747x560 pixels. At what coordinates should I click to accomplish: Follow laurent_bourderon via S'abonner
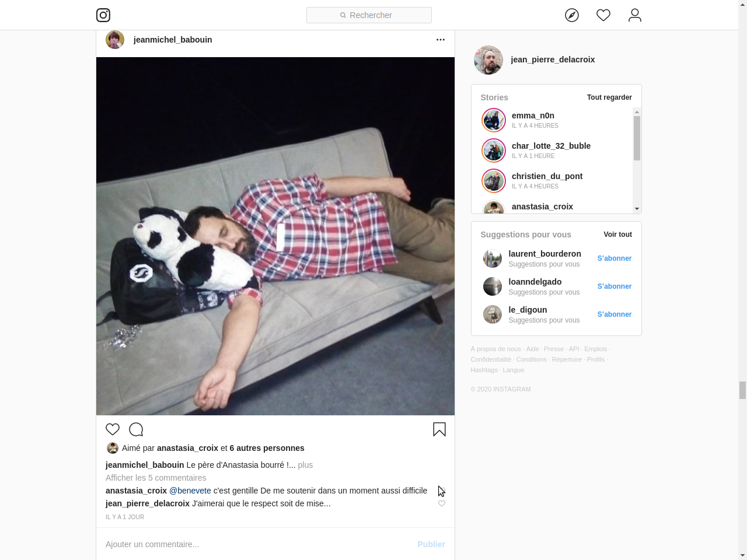click(x=615, y=258)
